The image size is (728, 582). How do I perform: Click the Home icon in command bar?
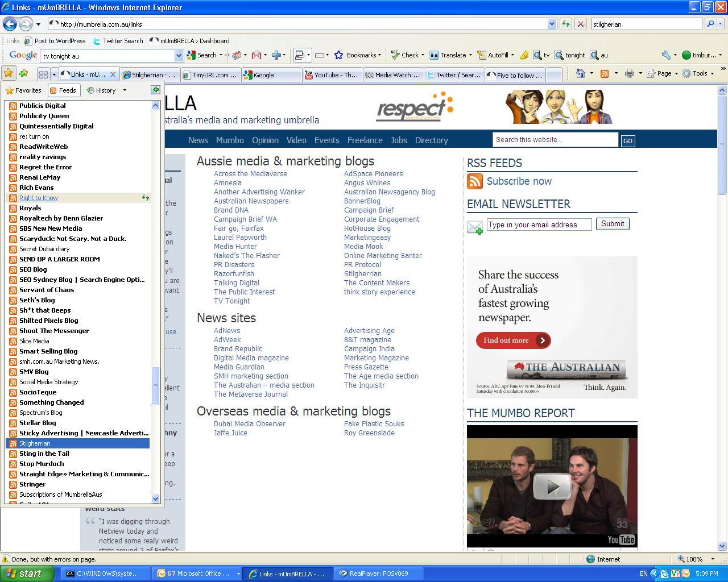click(x=581, y=73)
